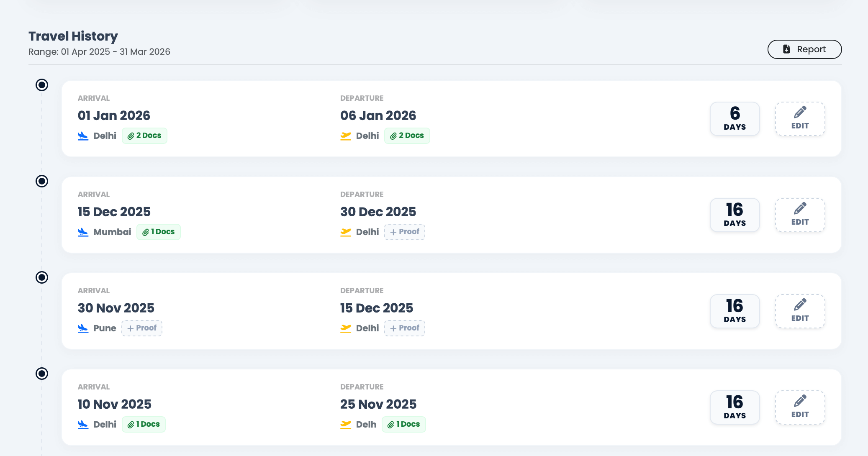Image resolution: width=868 pixels, height=456 pixels.
Task: View 1 Docs for 25 Nov departure
Action: point(403,424)
